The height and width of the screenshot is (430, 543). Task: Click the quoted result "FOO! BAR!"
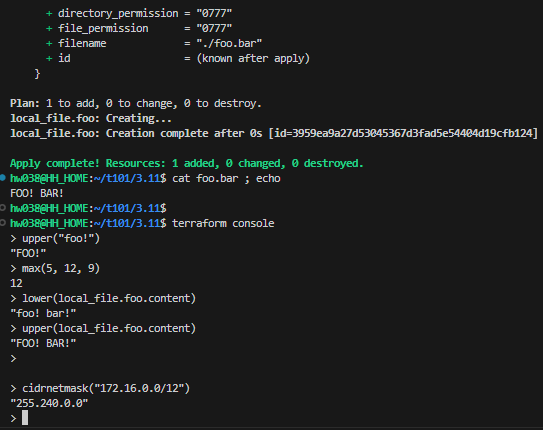tap(43, 343)
